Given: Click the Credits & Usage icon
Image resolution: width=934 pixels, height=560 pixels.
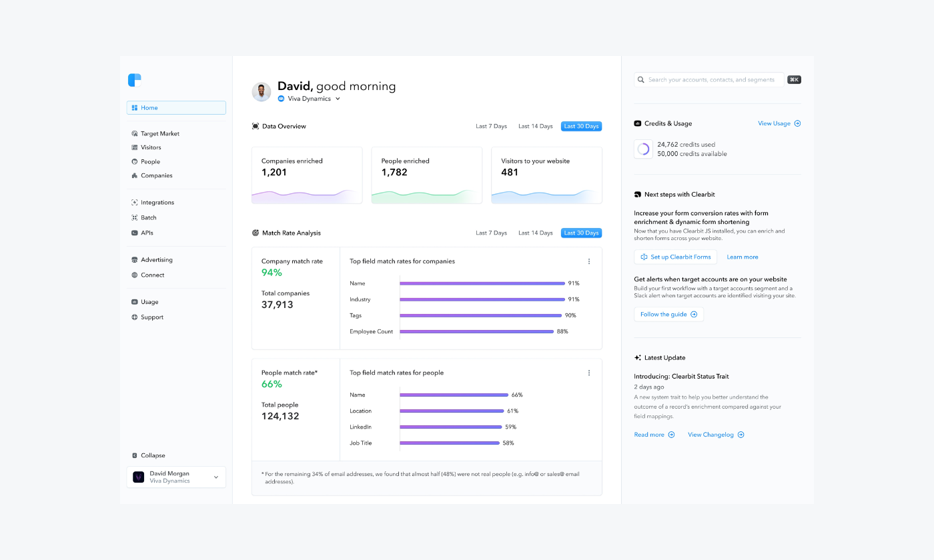Looking at the screenshot, I should (638, 123).
